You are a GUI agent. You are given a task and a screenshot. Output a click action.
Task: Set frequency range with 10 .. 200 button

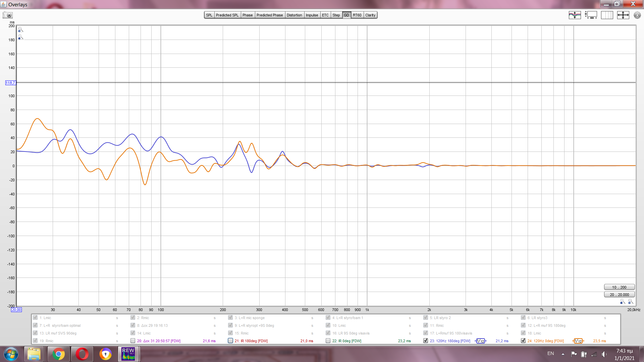(x=619, y=287)
